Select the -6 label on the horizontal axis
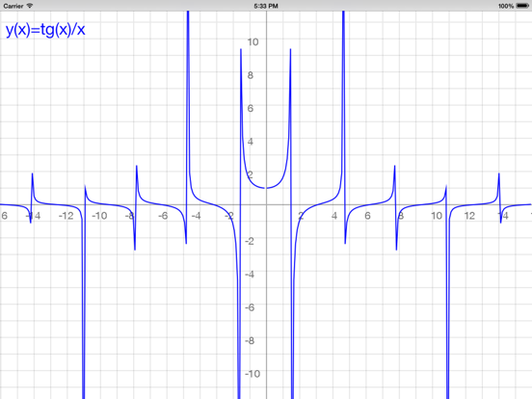The height and width of the screenshot is (399, 532). tap(163, 216)
